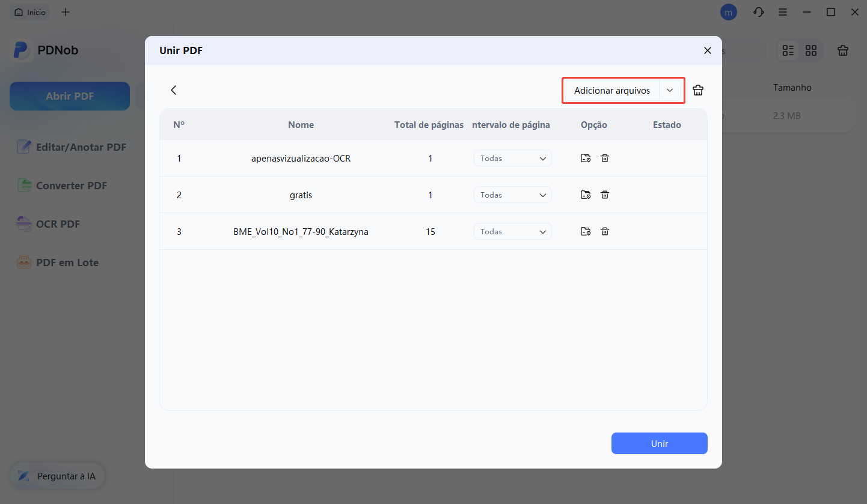
Task: Select the gratis file row name
Action: (x=301, y=195)
